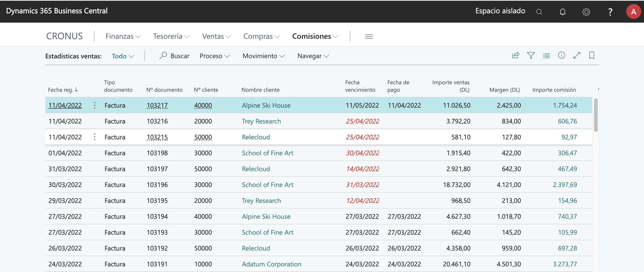Open the help question mark
644x272 pixels.
pos(610,12)
